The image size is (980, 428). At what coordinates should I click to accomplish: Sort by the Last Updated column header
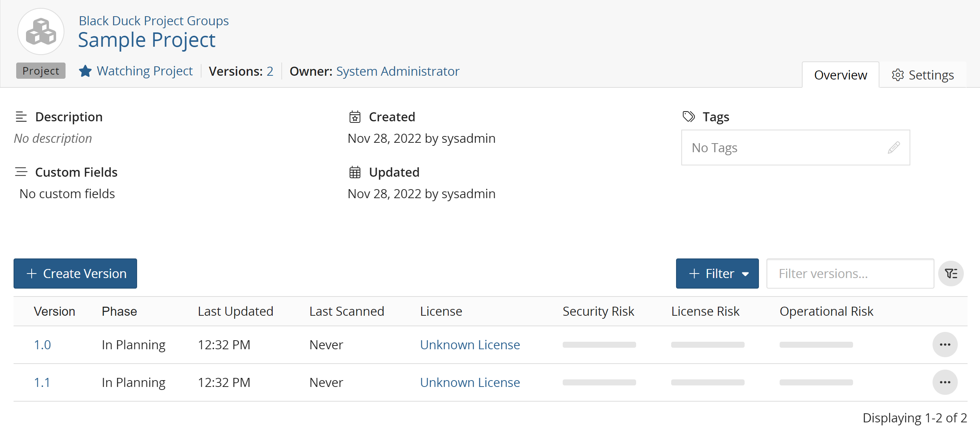[235, 311]
